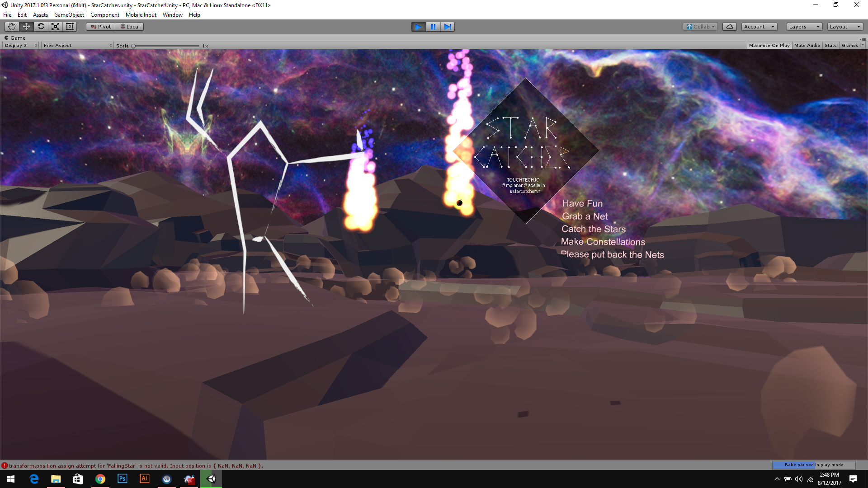Open the Help menu
Image resolution: width=868 pixels, height=488 pixels.
[194, 15]
